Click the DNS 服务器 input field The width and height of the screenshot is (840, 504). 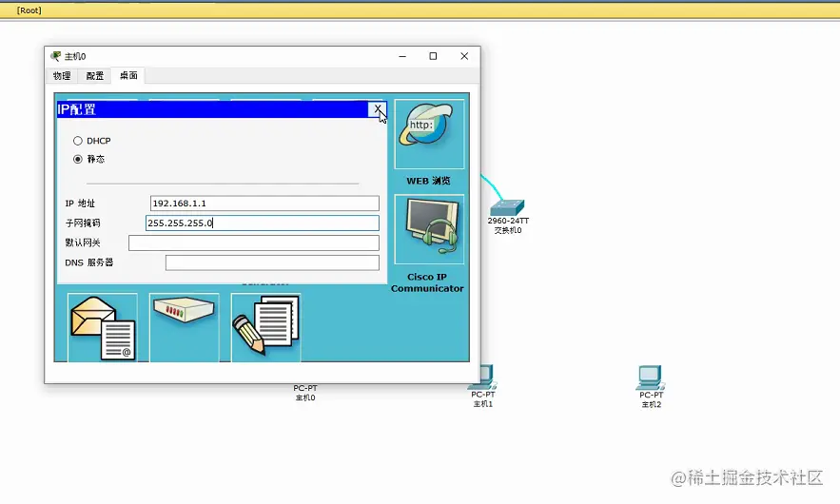click(x=272, y=262)
